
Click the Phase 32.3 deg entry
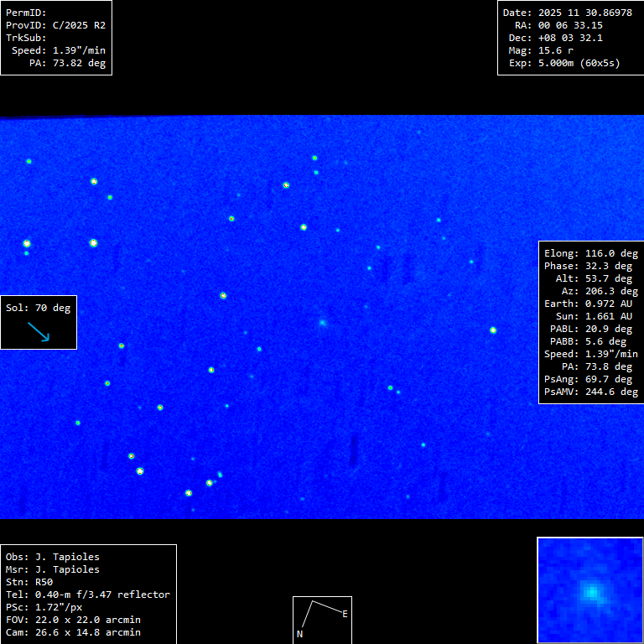coord(591,266)
